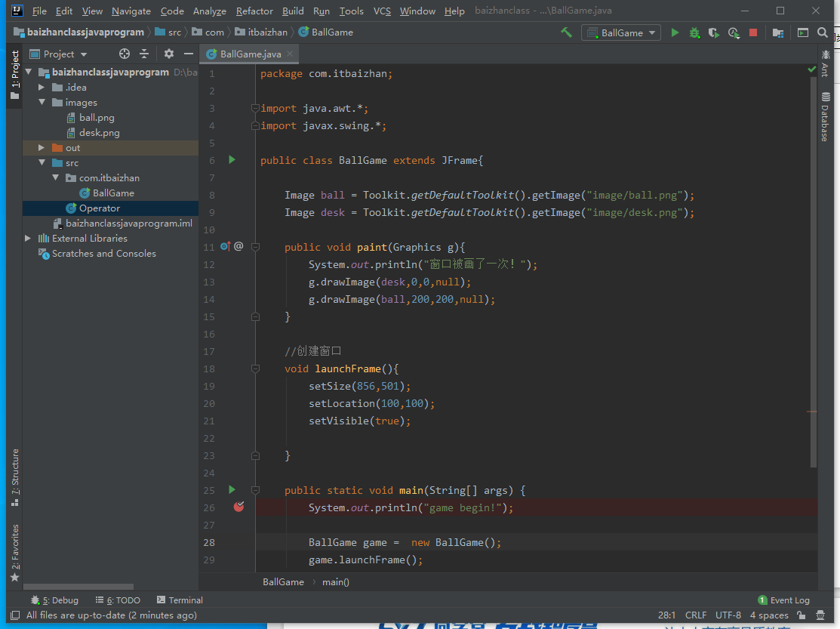Run BallGame with the green play button
The height and width of the screenshot is (629, 840).
(675, 32)
